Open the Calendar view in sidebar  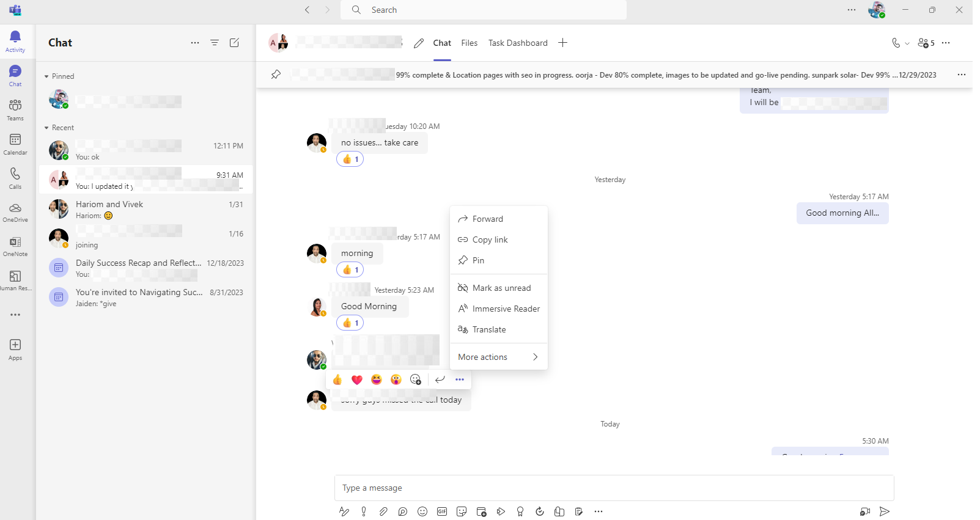tap(15, 144)
